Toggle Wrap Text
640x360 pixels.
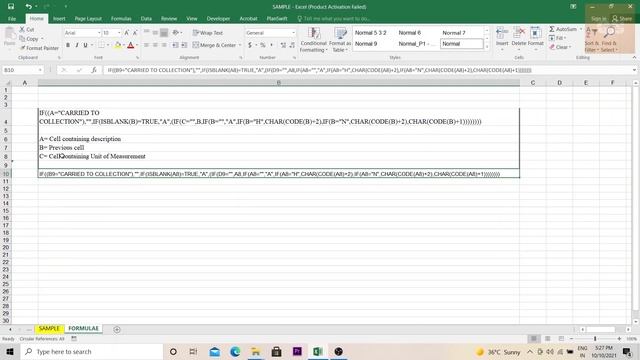(207, 33)
